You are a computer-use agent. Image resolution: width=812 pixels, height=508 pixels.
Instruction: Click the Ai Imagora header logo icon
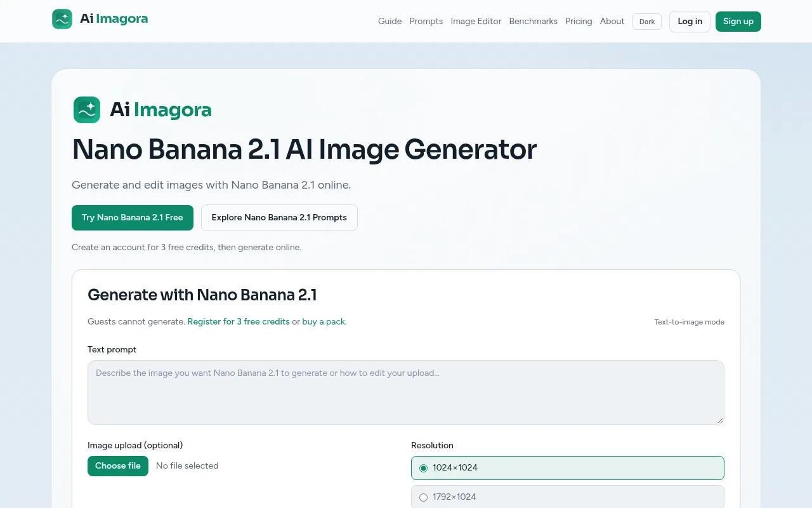(62, 19)
